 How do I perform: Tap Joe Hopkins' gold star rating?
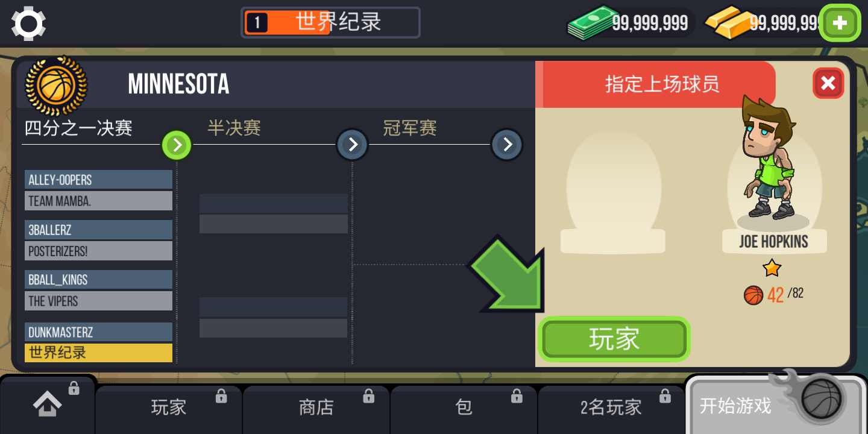pos(772,268)
